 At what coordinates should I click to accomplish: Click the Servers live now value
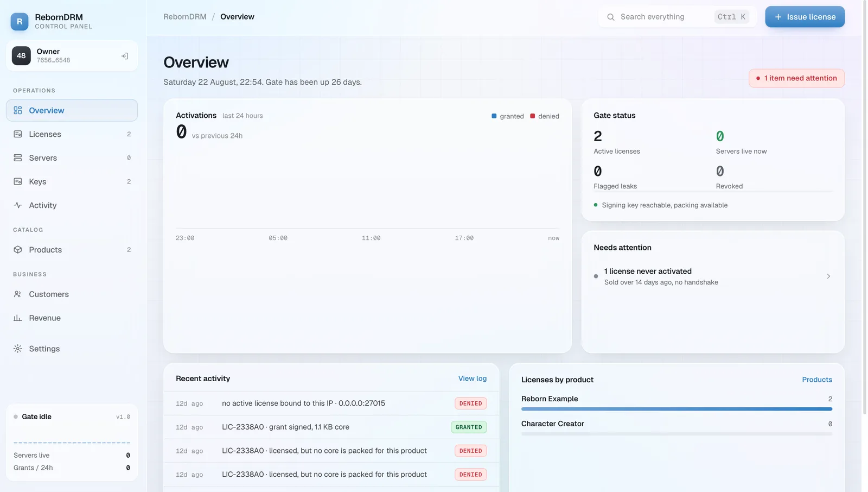coord(720,136)
